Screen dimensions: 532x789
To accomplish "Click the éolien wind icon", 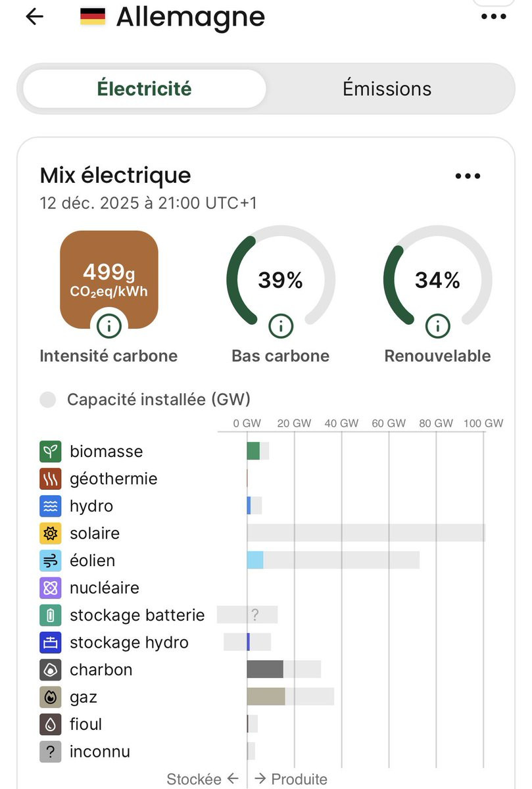I will click(51, 561).
